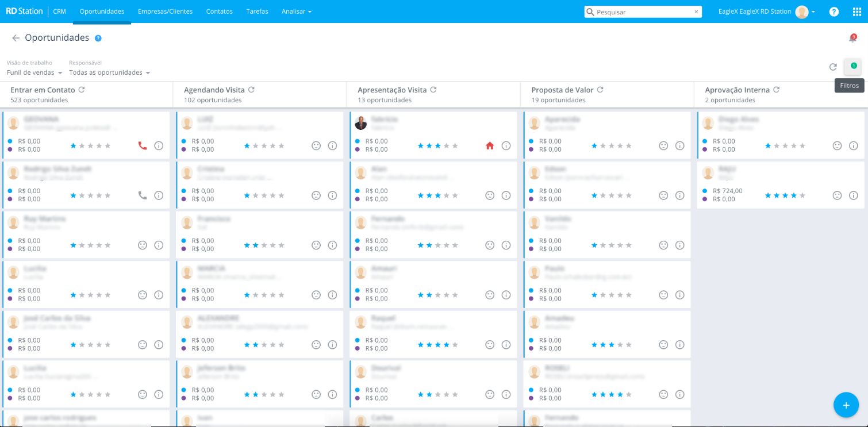
Task: Refresh the Proposta de Valor column
Action: coord(600,90)
